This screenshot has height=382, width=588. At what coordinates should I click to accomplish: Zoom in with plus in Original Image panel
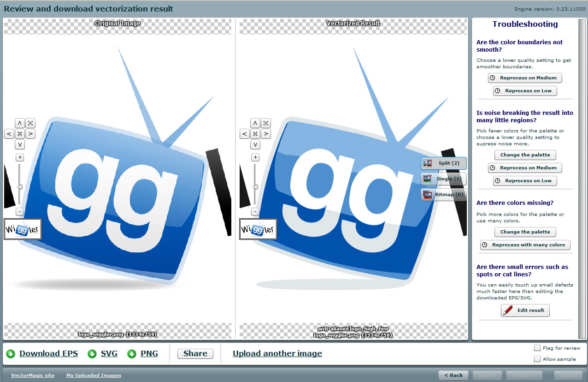(x=19, y=157)
